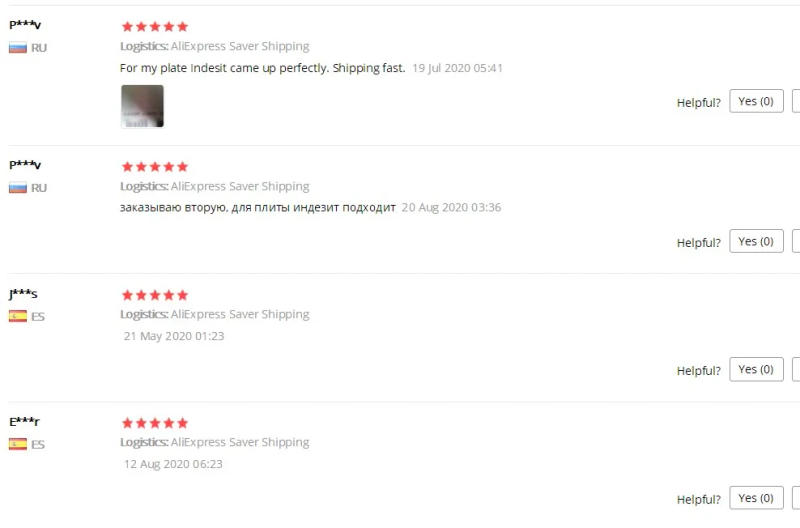Vote Yes on the 20 Aug 2020 review
Viewport: 800px width, 528px height.
756,241
